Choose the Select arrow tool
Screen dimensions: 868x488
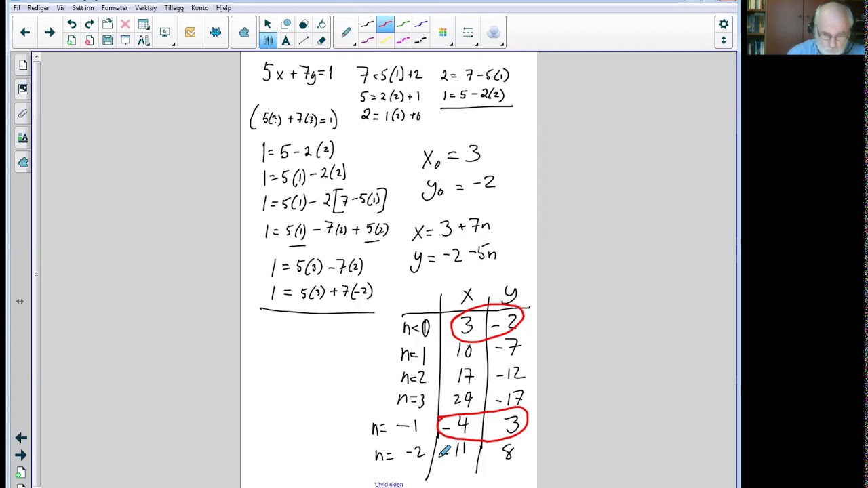tap(268, 24)
